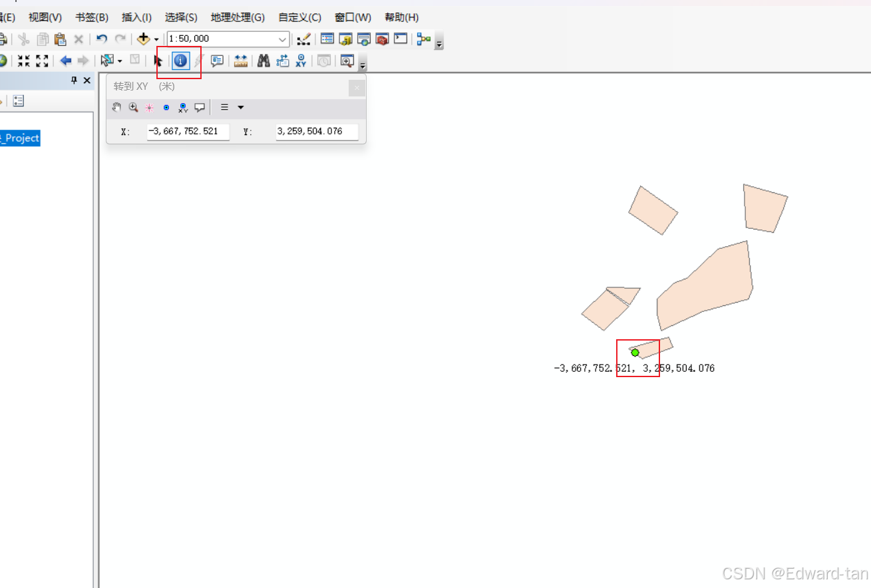Click the Add Data icon
The height and width of the screenshot is (588, 871).
(x=143, y=39)
